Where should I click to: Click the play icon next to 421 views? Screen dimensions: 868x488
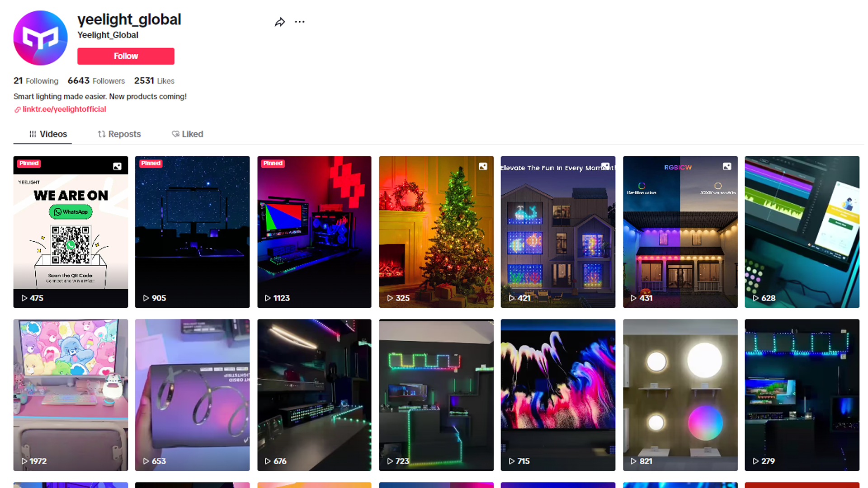pos(512,298)
